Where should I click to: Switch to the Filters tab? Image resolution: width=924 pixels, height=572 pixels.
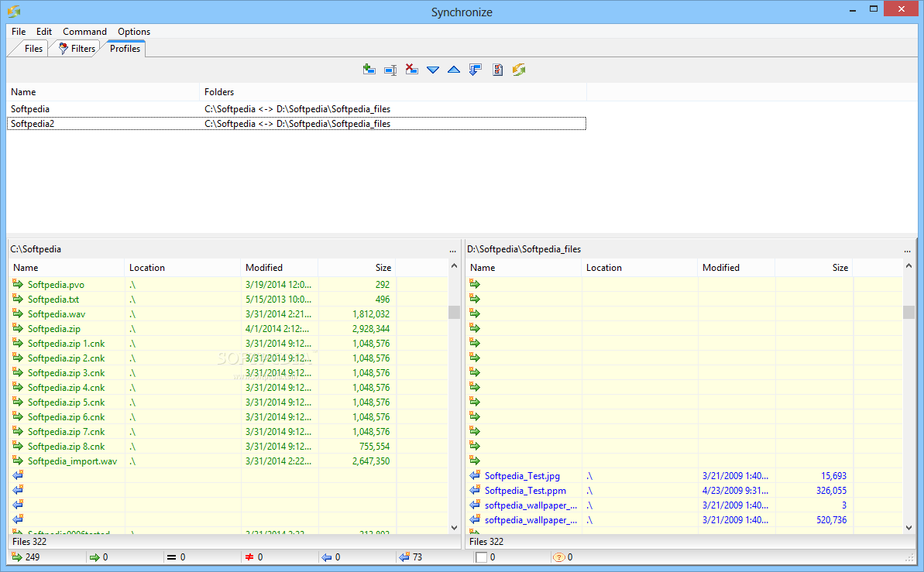(x=77, y=48)
